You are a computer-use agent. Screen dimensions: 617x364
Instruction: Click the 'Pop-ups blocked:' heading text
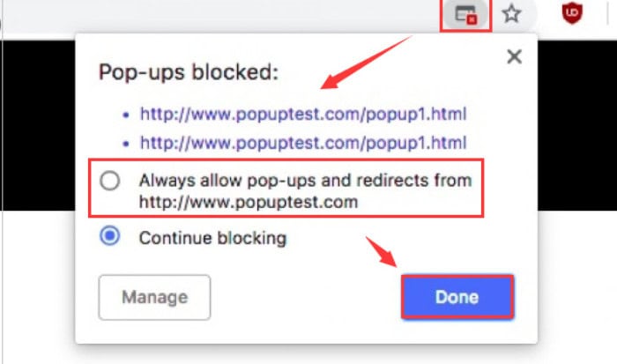[x=189, y=72]
